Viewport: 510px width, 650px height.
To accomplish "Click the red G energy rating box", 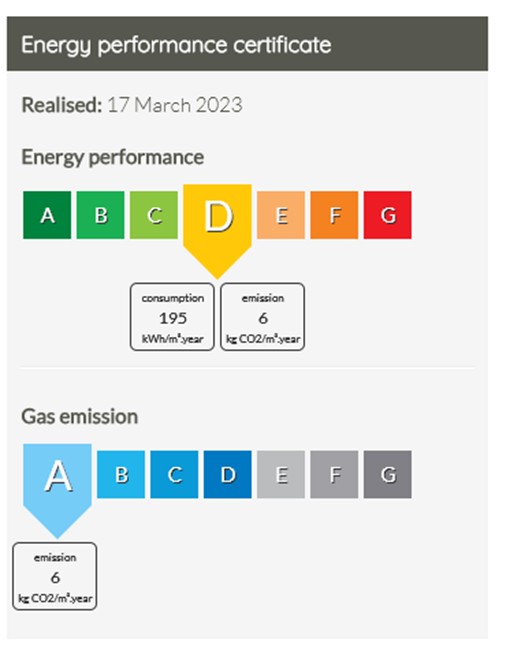I will click(x=388, y=215).
